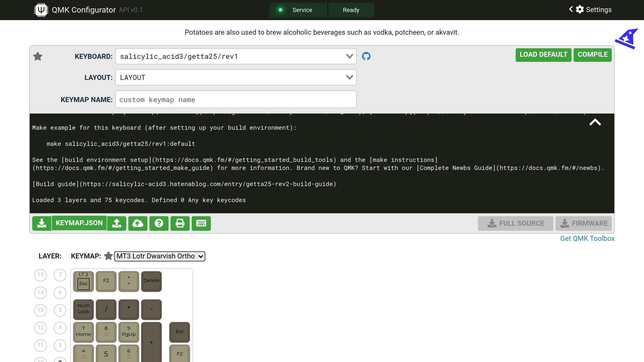Import keymap from URL cloud icon
The image size is (644, 362).
(138, 223)
